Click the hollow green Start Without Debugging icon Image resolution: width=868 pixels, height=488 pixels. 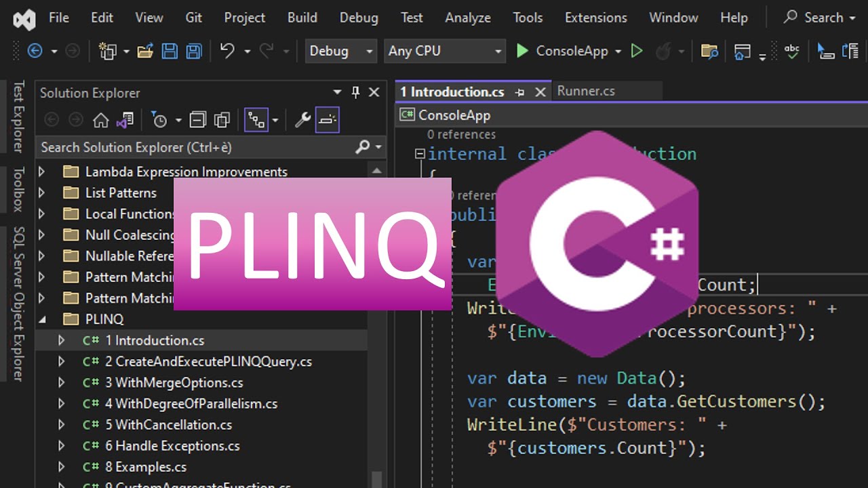point(636,51)
